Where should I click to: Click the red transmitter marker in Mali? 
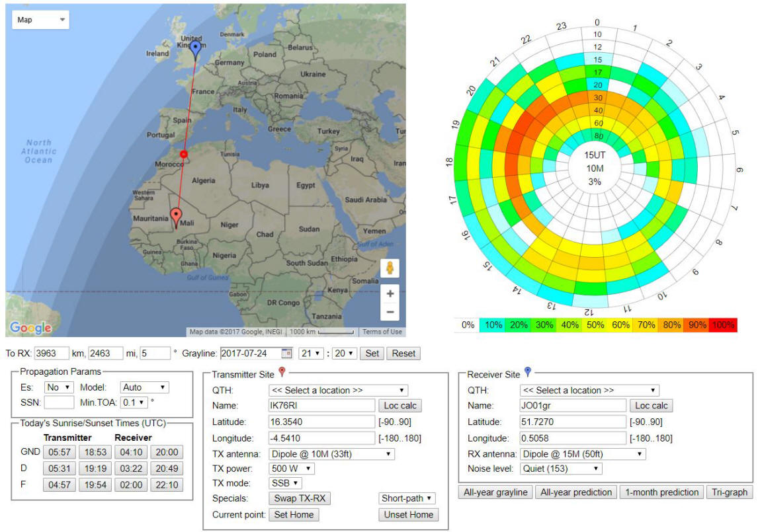(176, 215)
